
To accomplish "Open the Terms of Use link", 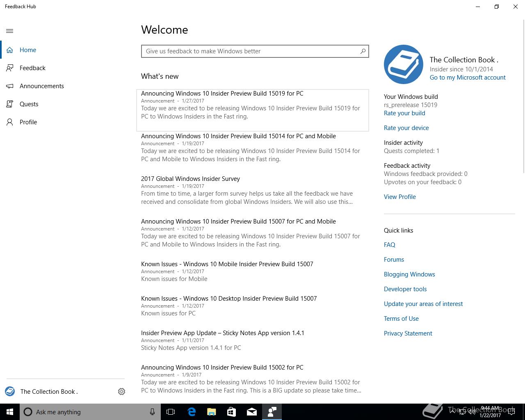I will pyautogui.click(x=401, y=319).
